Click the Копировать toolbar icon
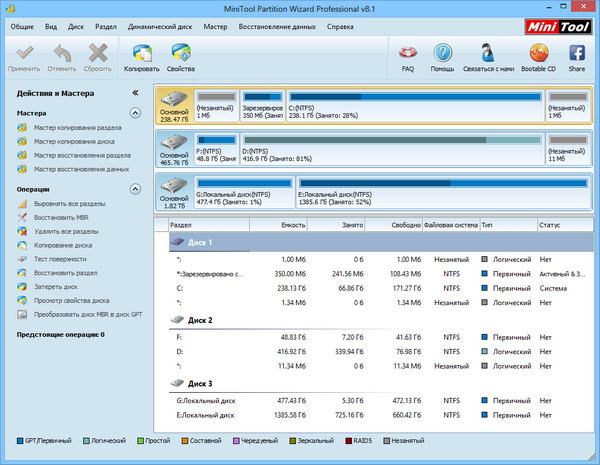600x465 pixels. (x=142, y=53)
